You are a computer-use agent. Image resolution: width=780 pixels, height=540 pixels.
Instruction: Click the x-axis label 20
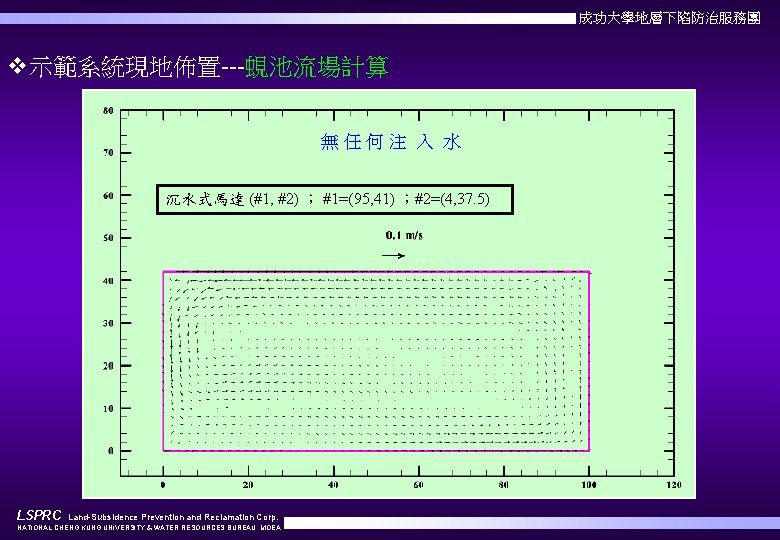248,485
